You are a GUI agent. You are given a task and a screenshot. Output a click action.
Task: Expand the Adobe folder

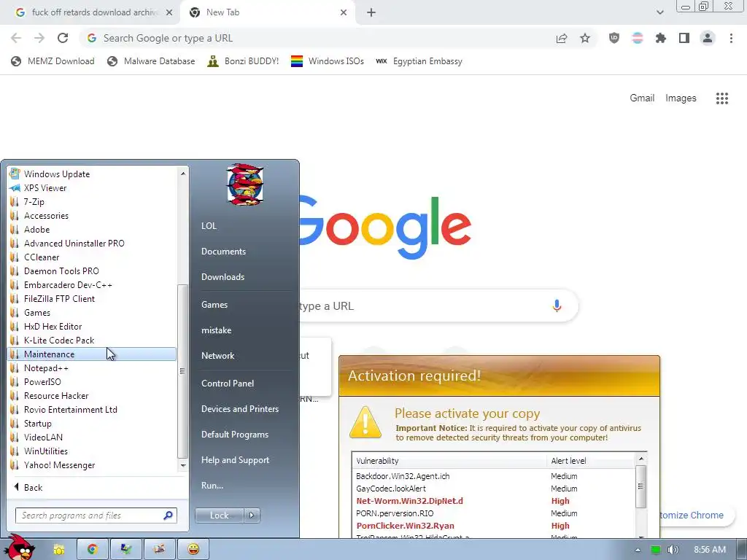pyautogui.click(x=91, y=230)
